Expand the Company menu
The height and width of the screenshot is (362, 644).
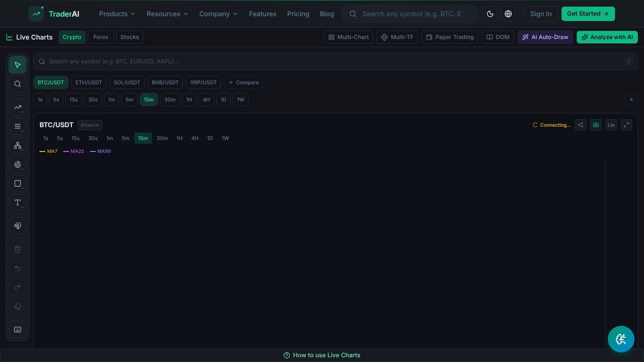coord(219,14)
